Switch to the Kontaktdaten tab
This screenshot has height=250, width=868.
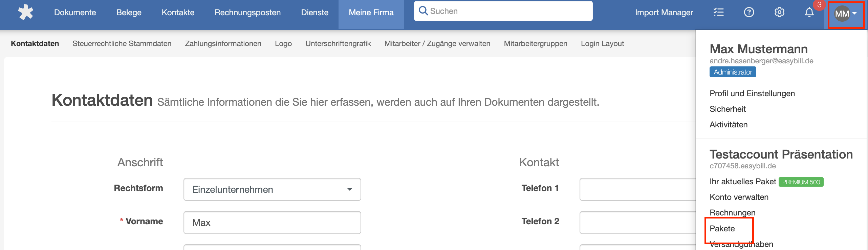tap(35, 43)
